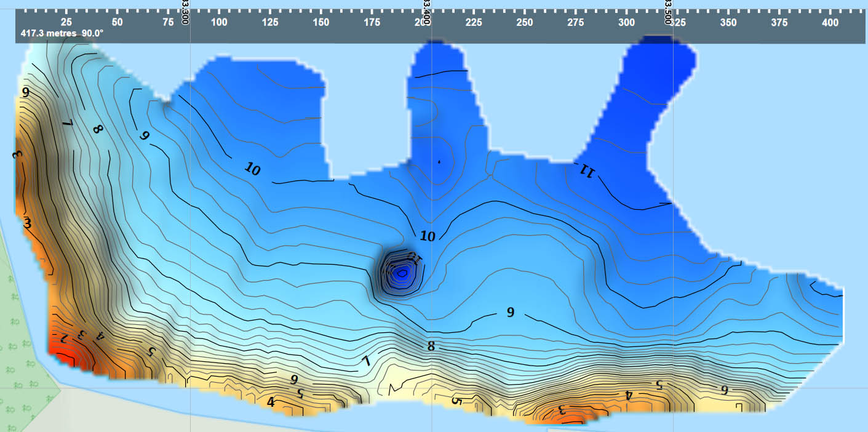The image size is (868, 432).
Task: Click the 33.300 longitude grid label
Action: 186,11
